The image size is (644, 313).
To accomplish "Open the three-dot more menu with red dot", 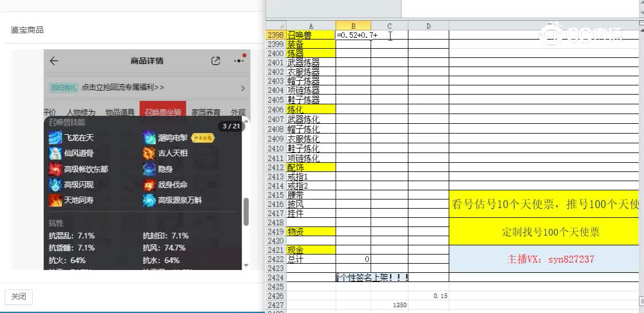I will pyautogui.click(x=239, y=61).
